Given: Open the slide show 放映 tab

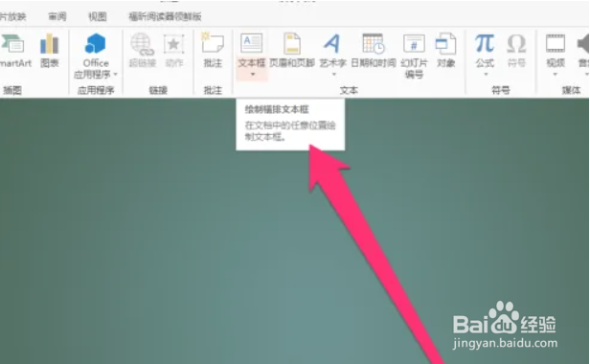Looking at the screenshot, I should point(12,16).
